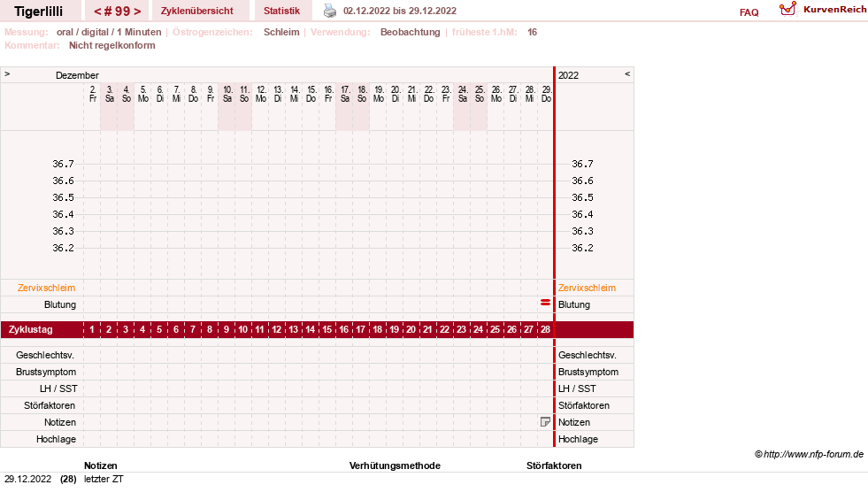Click the 36.5 temperature gridline label
This screenshot has width=868, height=500.
click(x=63, y=197)
